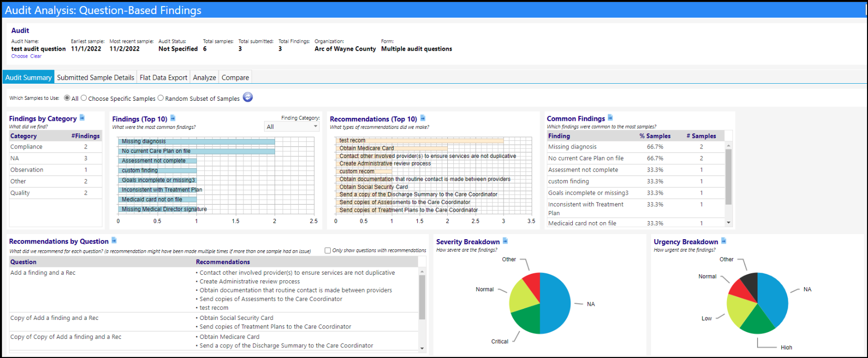Select the All samples radio button
The width and height of the screenshot is (868, 358).
pyautogui.click(x=67, y=98)
